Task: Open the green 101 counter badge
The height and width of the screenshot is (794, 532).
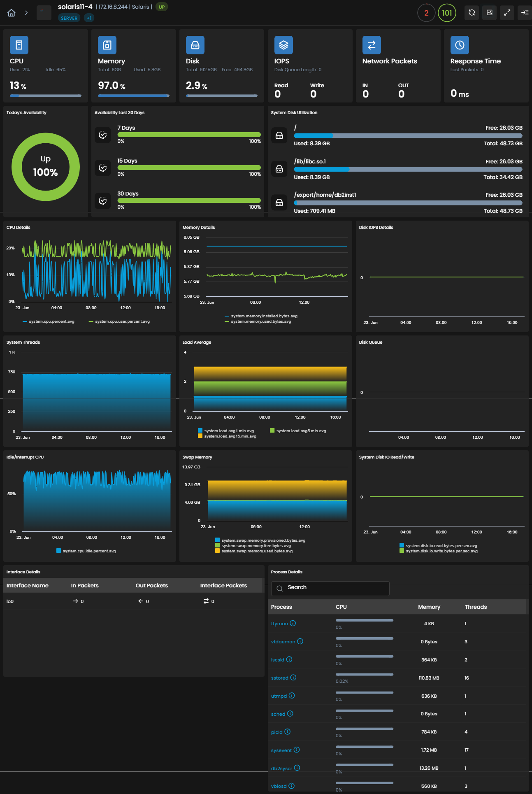Action: (x=447, y=13)
